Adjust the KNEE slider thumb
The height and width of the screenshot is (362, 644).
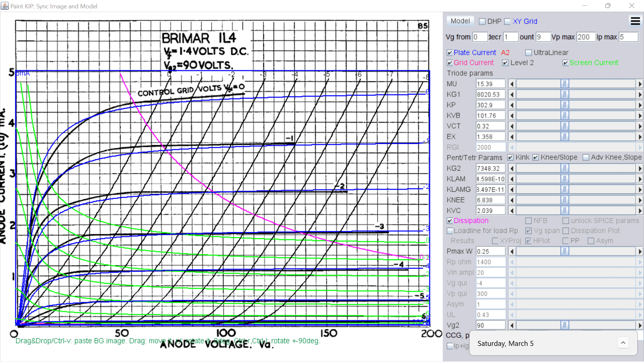(x=565, y=200)
